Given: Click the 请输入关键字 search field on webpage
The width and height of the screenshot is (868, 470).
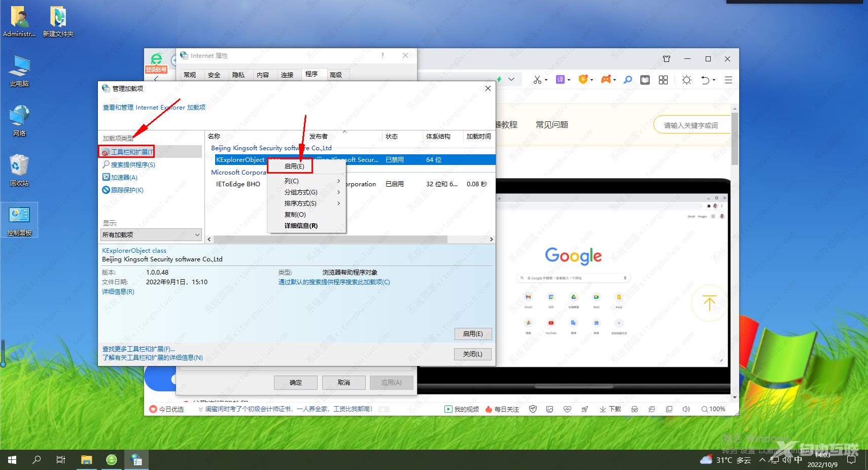Looking at the screenshot, I should click(691, 125).
